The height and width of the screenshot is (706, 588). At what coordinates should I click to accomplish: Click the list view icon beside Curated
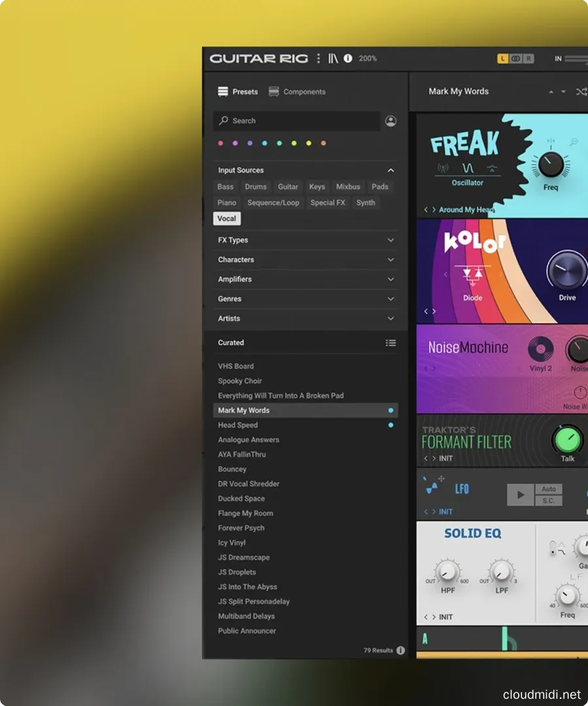click(391, 343)
